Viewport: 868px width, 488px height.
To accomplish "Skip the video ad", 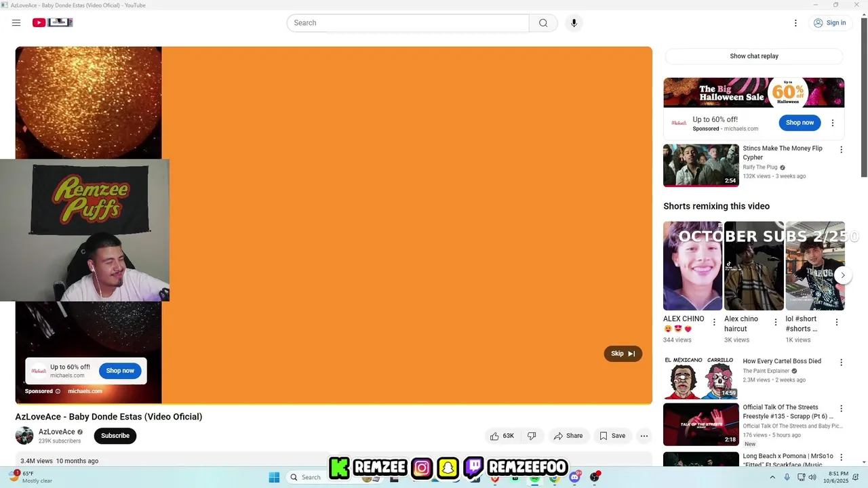I will pyautogui.click(x=623, y=354).
